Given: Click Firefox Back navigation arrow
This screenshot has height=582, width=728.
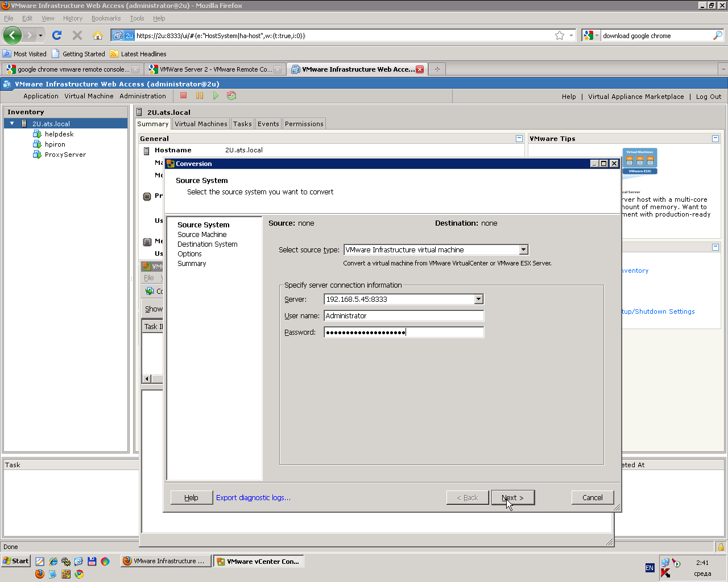Looking at the screenshot, I should point(13,35).
